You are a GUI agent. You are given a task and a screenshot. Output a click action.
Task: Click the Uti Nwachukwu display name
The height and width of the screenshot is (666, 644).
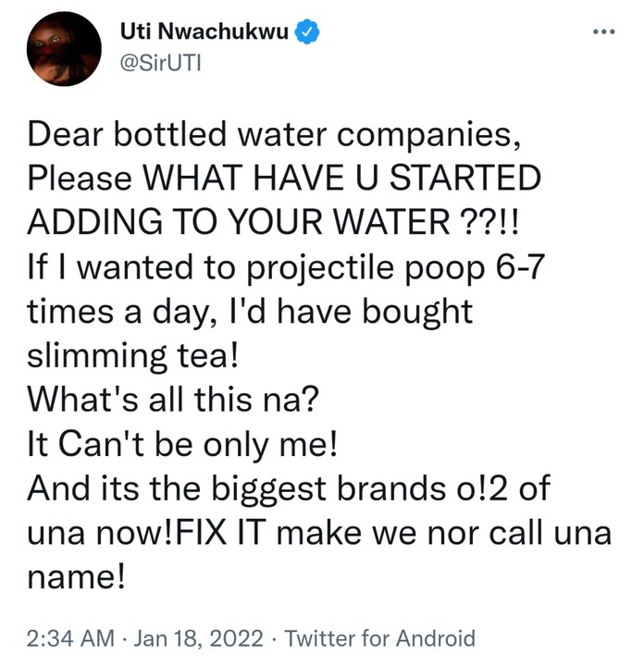tap(203, 33)
